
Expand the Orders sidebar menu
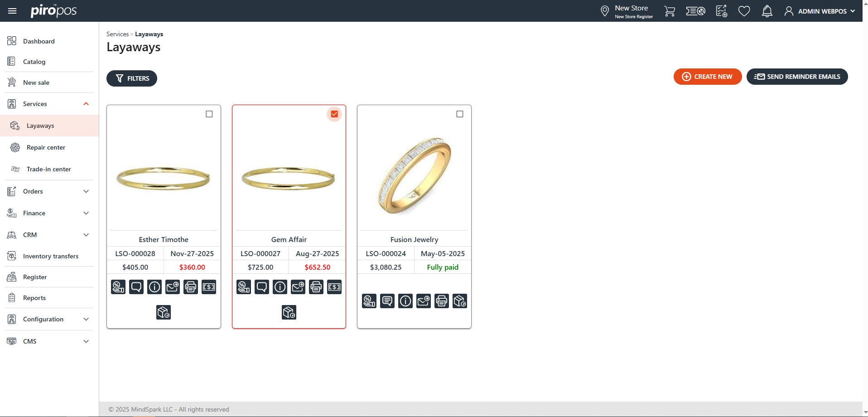click(x=86, y=191)
